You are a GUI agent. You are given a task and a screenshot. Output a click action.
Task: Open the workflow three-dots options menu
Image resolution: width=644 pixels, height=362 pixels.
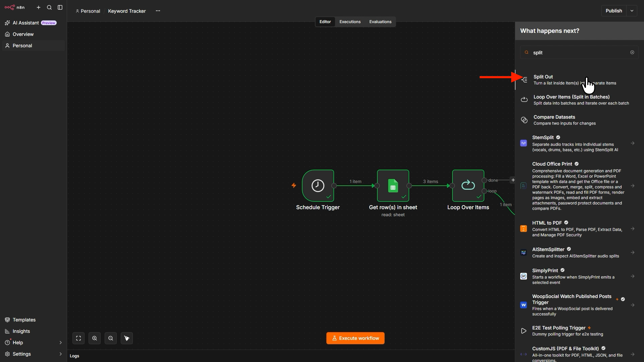click(x=158, y=11)
